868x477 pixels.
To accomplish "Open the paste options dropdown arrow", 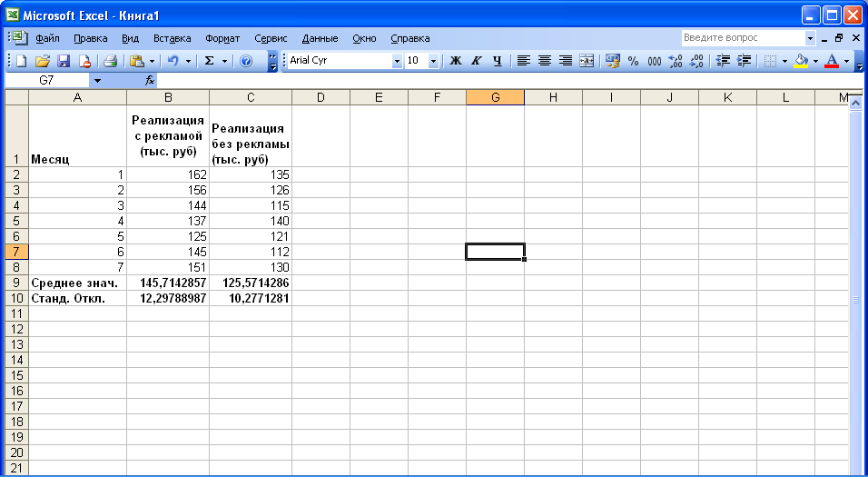I will pos(152,61).
